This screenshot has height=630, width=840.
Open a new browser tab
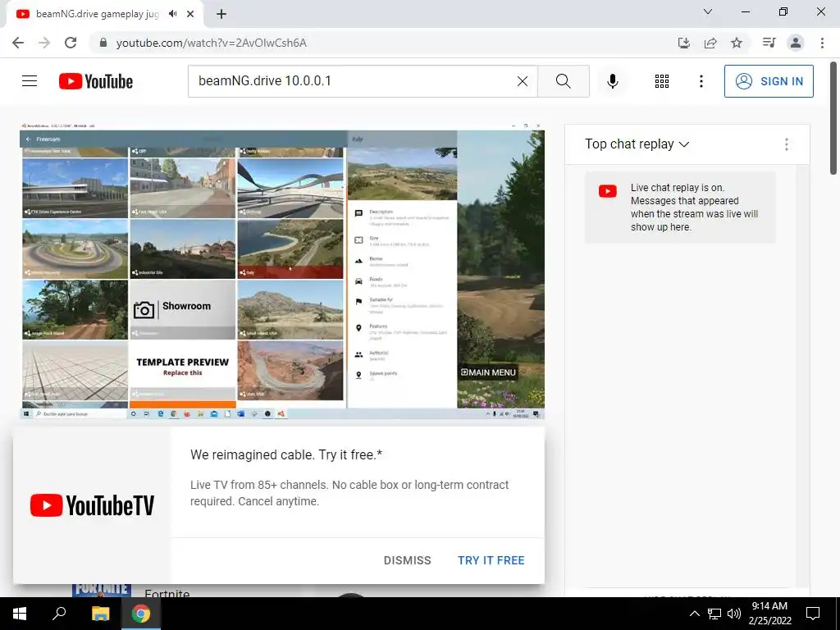coord(221,14)
